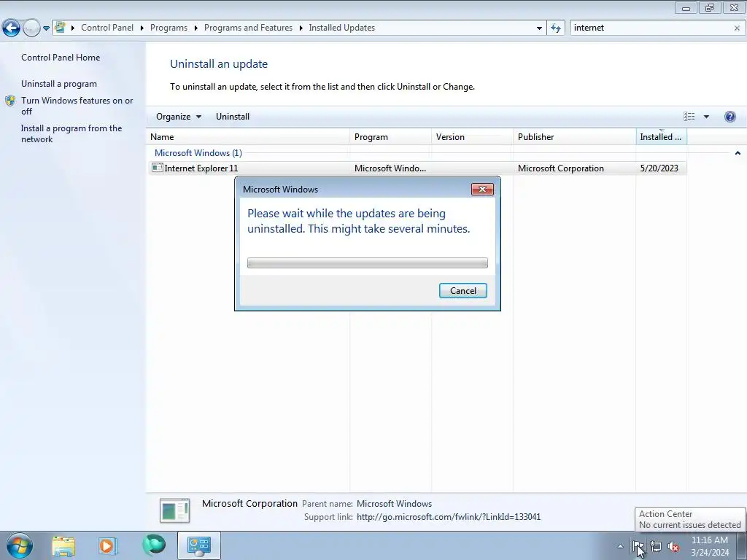Open the recent pages dropdown arrow
Image resolution: width=747 pixels, height=560 pixels.
(x=46, y=28)
